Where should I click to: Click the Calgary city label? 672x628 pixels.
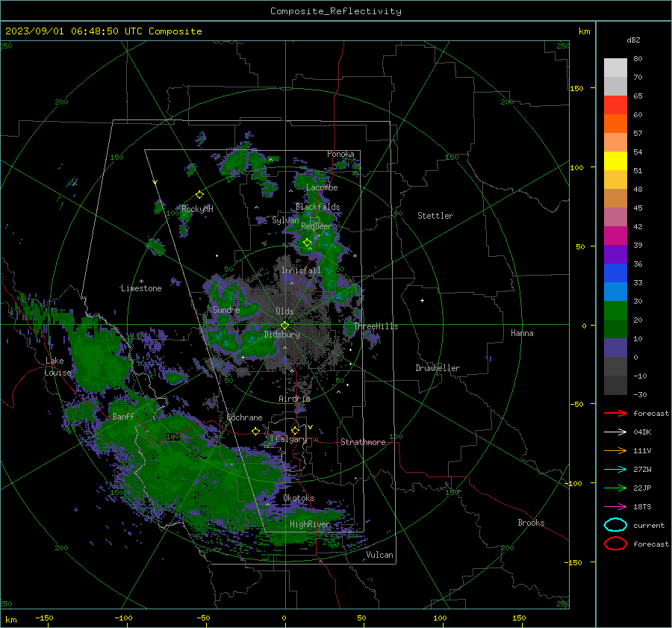[x=291, y=439]
